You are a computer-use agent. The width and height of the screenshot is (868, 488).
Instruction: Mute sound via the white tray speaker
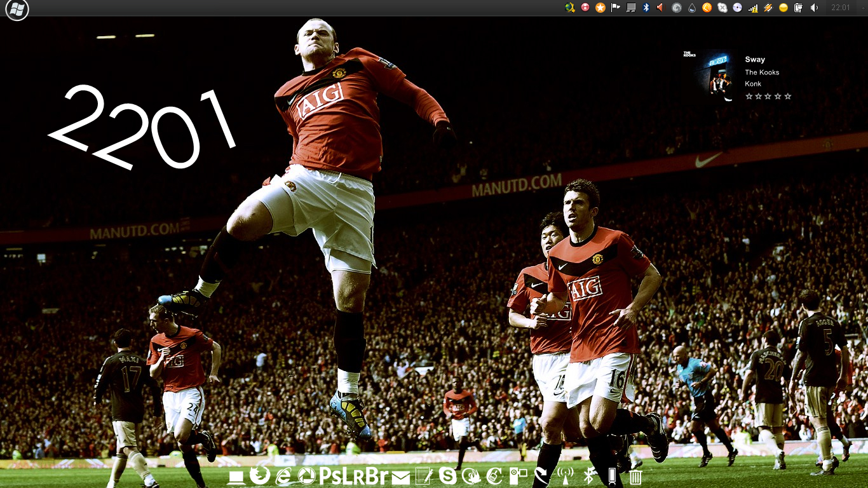click(x=814, y=8)
